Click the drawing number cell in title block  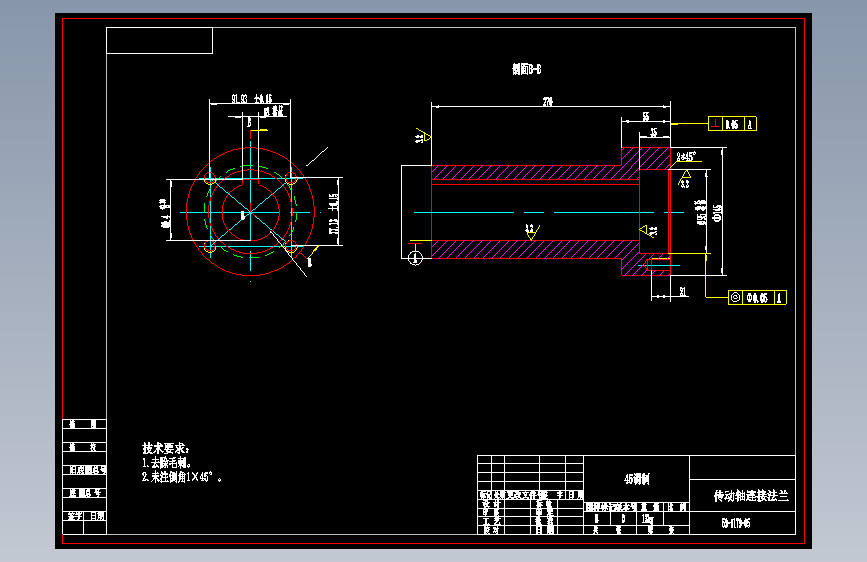click(x=743, y=523)
